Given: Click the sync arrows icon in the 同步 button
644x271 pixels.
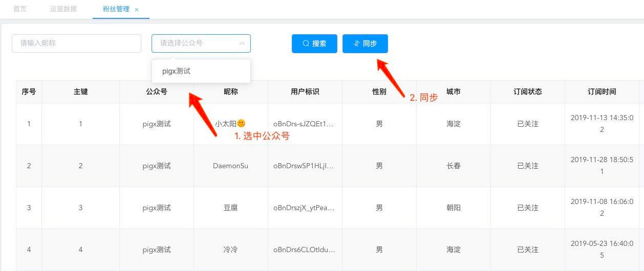Looking at the screenshot, I should pos(356,43).
